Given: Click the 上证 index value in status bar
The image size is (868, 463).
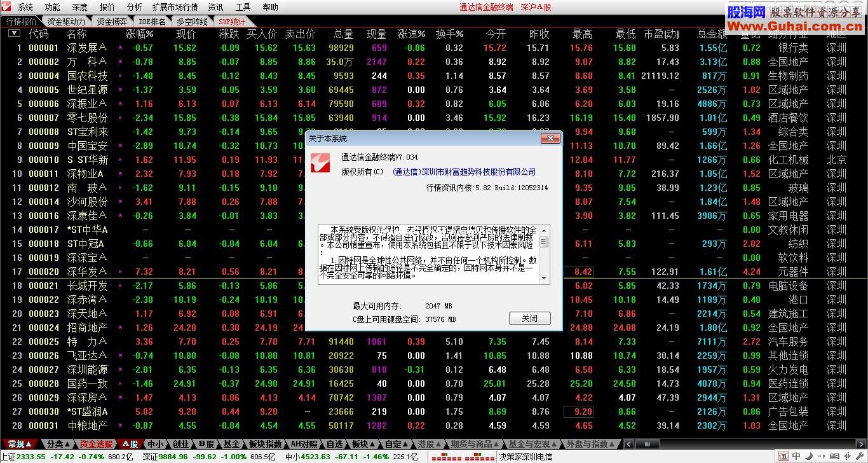Looking at the screenshot, I should (x=31, y=457).
